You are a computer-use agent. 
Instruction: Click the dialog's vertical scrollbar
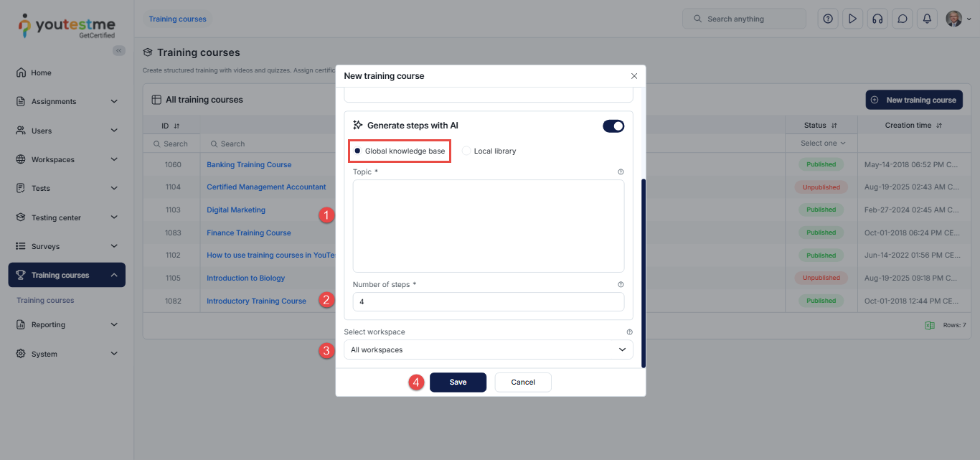(643, 273)
